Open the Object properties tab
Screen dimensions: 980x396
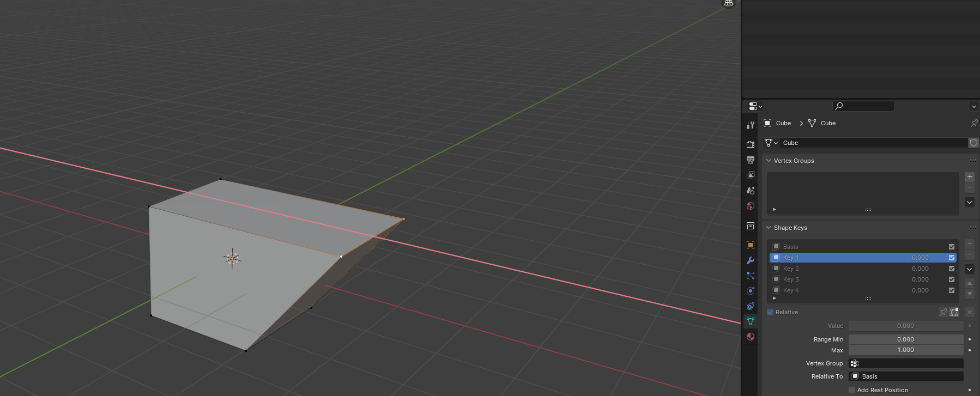[x=751, y=245]
